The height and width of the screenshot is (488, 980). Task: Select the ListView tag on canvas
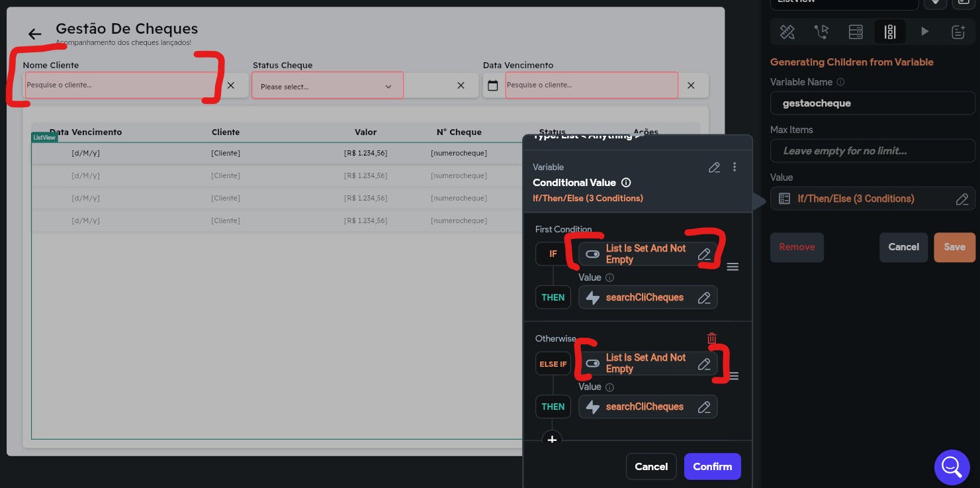click(x=44, y=137)
